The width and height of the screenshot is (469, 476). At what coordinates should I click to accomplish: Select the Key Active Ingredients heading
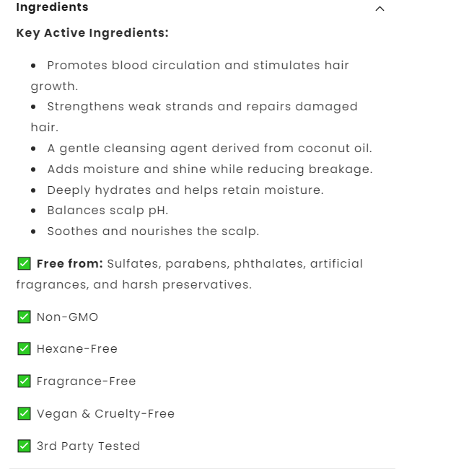(92, 33)
